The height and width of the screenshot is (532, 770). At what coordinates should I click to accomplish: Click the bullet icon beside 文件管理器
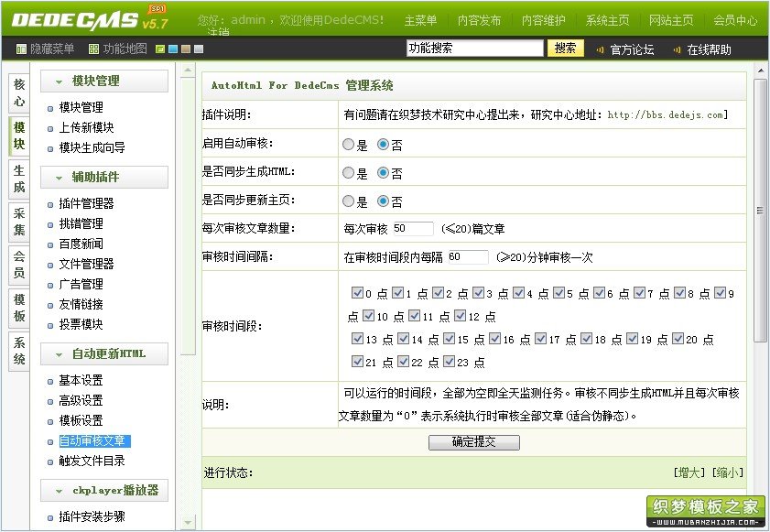50,266
